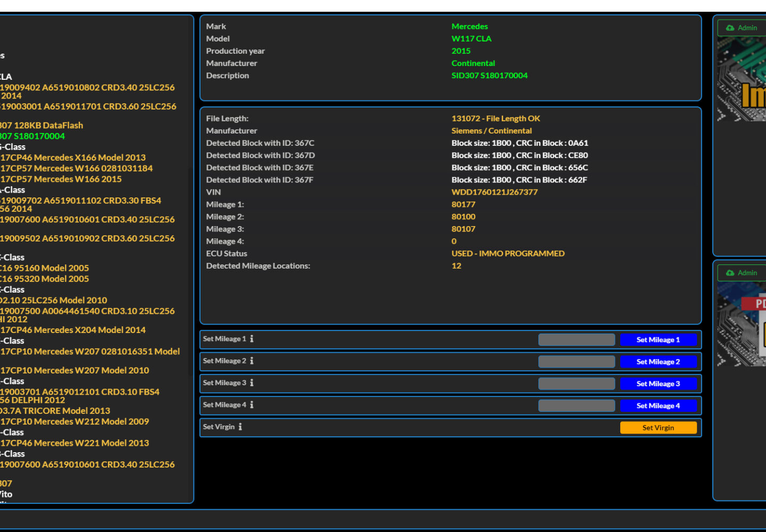Open Mercedes W221 Model 2013 entry
The width and height of the screenshot is (766, 532).
pyautogui.click(x=74, y=443)
